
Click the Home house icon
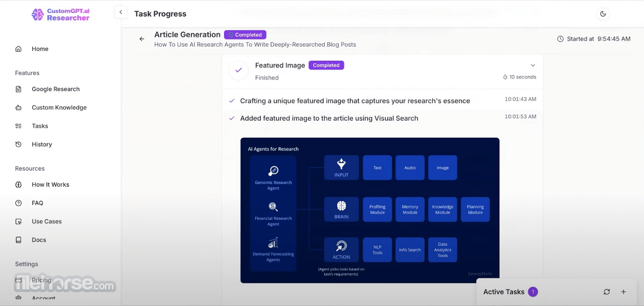(18, 49)
